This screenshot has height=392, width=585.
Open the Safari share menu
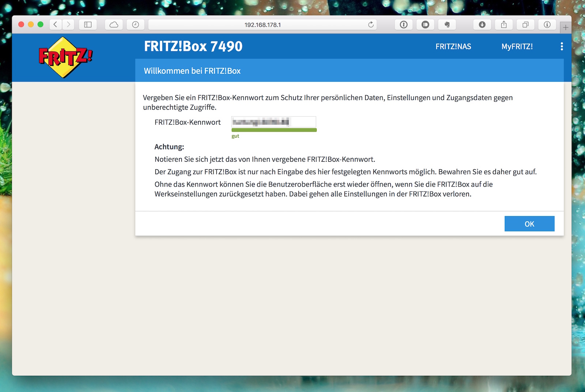(x=504, y=24)
